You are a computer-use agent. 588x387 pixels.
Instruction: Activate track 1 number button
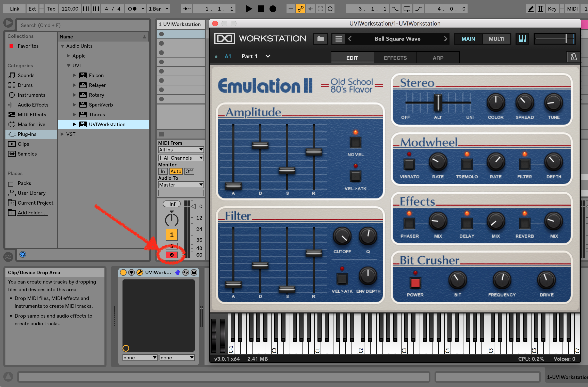coord(172,235)
